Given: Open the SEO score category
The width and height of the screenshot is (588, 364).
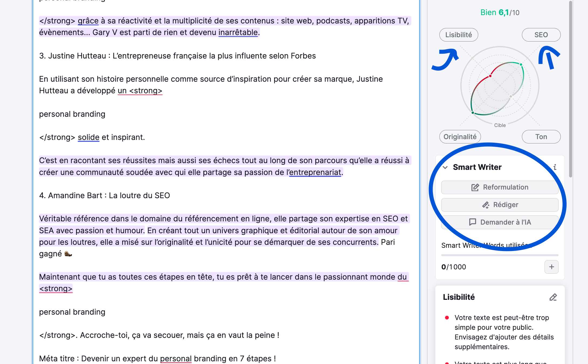Looking at the screenshot, I should [x=541, y=35].
